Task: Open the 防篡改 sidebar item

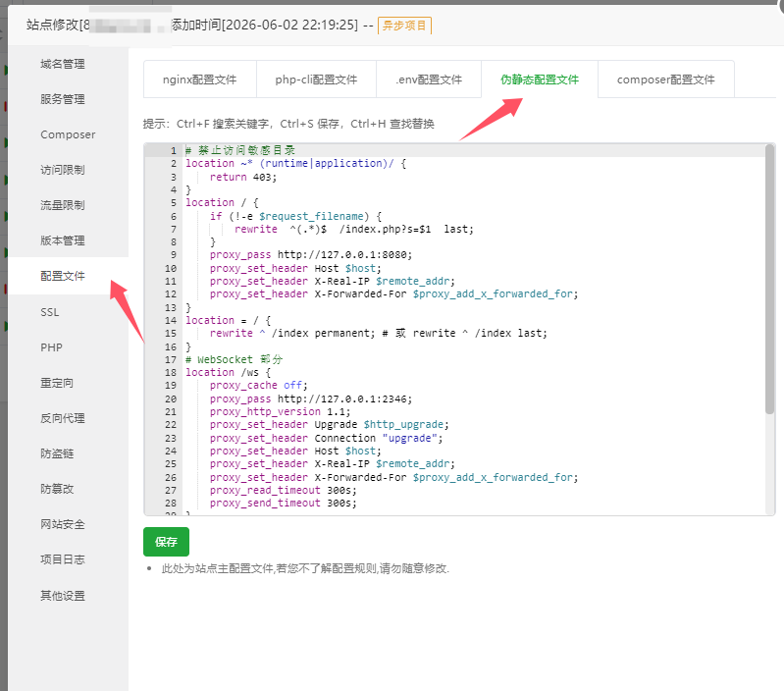Action: coord(57,489)
